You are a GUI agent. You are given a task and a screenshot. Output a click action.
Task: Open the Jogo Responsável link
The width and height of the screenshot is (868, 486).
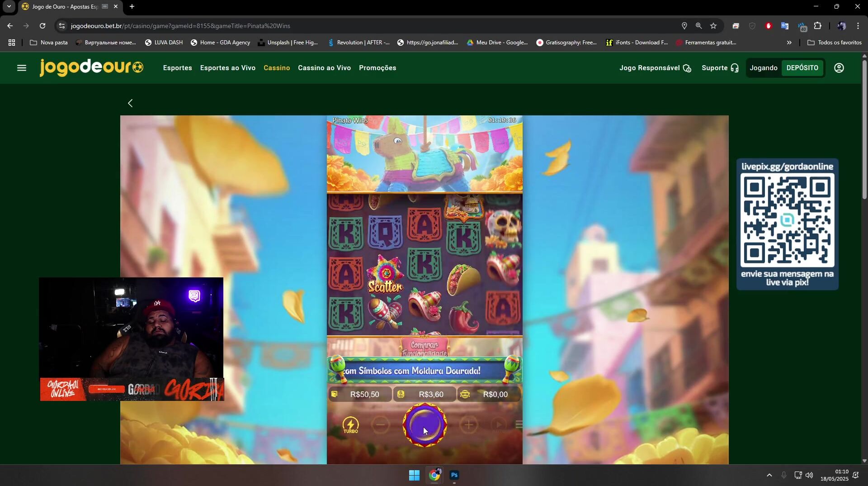(655, 68)
